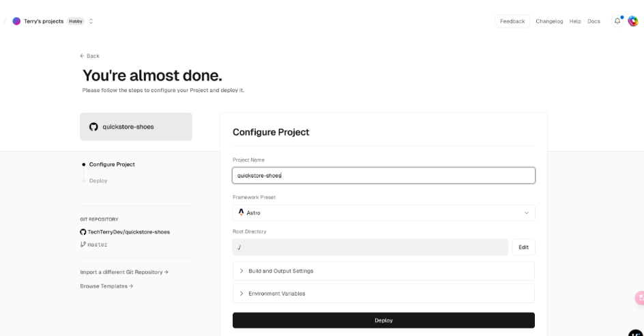Click the Vercel team avatar icon
Image resolution: width=644 pixels, height=336 pixels.
click(17, 21)
